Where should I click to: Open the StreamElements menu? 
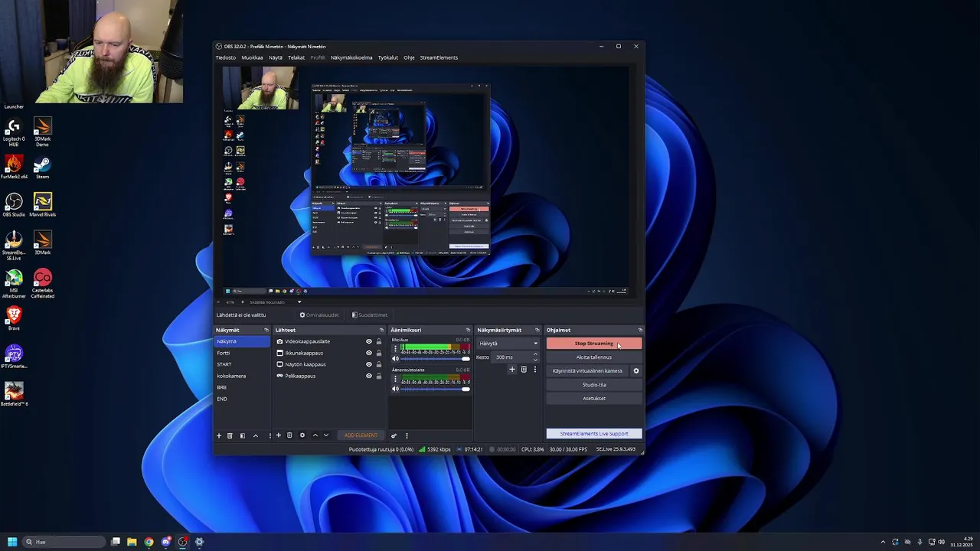click(439, 57)
